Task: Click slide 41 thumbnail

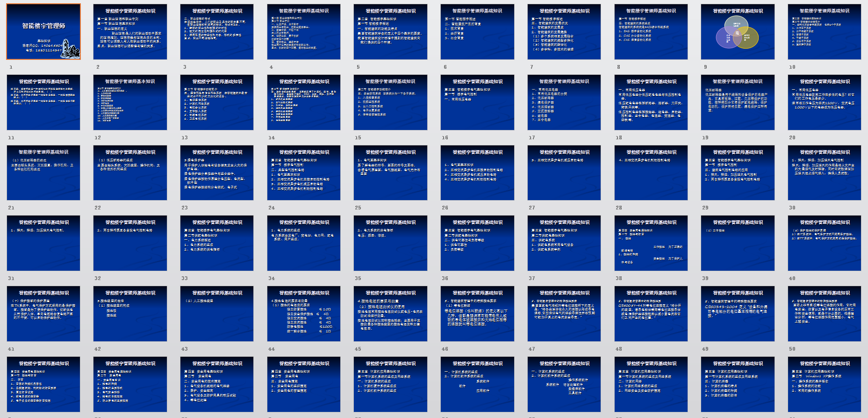Action: click(43, 314)
